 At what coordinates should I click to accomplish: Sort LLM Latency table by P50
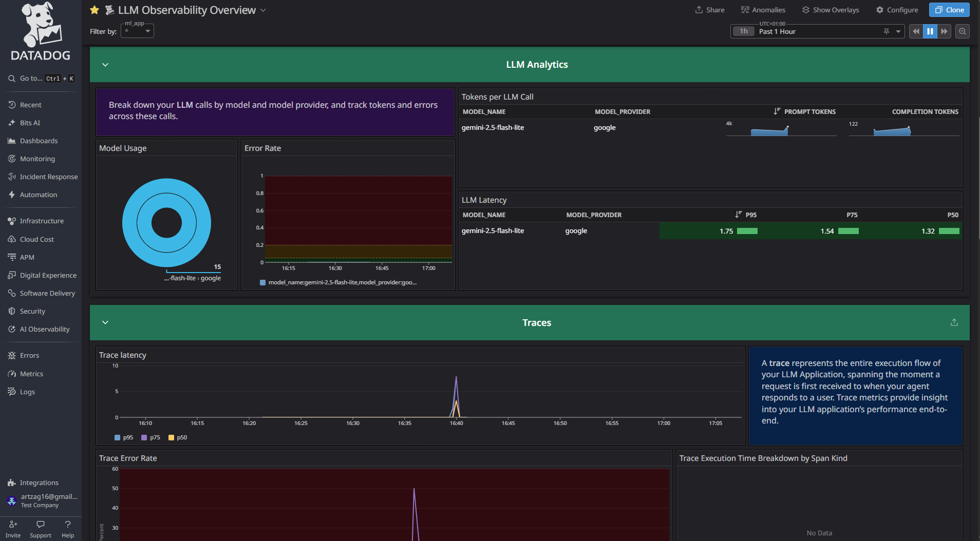pyautogui.click(x=953, y=215)
